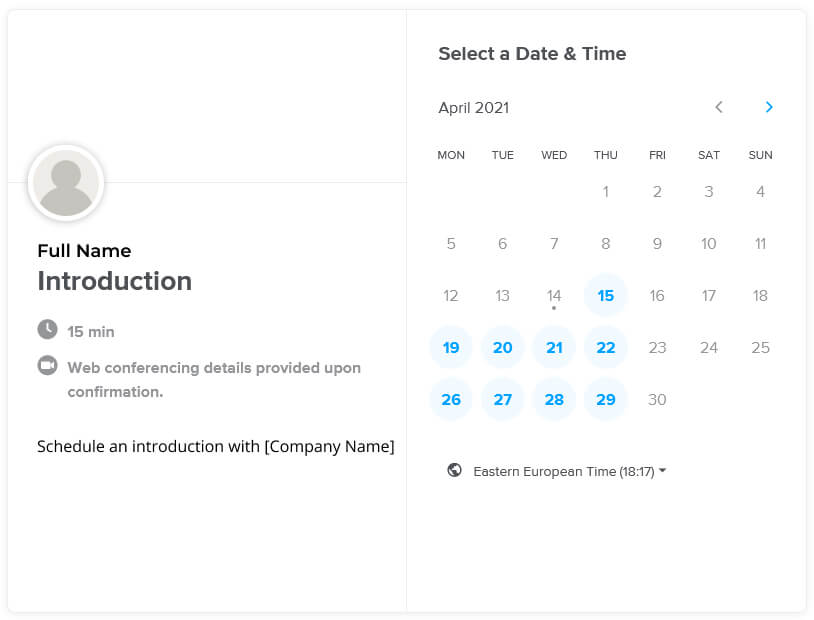Choose Tuesday April 27
This screenshot has width=814, height=620.
(503, 399)
